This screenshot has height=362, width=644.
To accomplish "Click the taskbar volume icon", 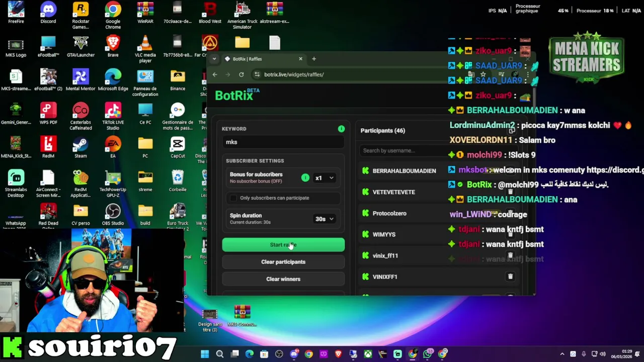I will [x=602, y=354].
